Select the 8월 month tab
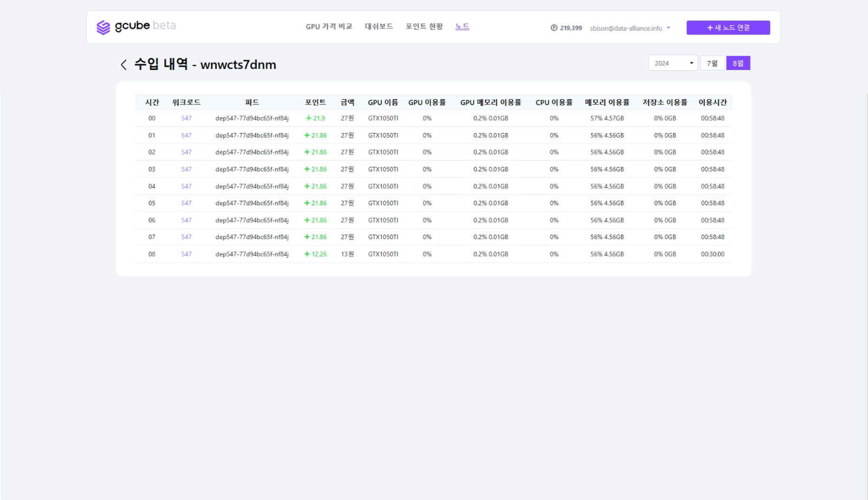Screen dimensions: 868x500 point(738,63)
